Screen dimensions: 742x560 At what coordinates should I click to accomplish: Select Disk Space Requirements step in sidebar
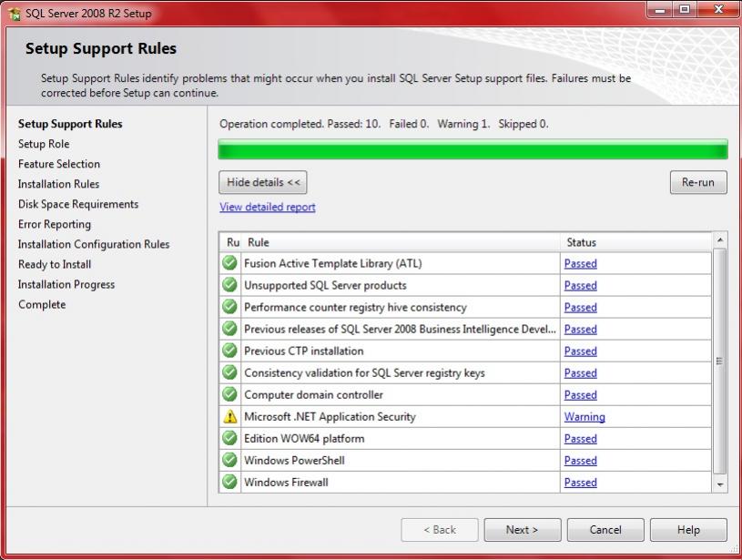pos(78,205)
